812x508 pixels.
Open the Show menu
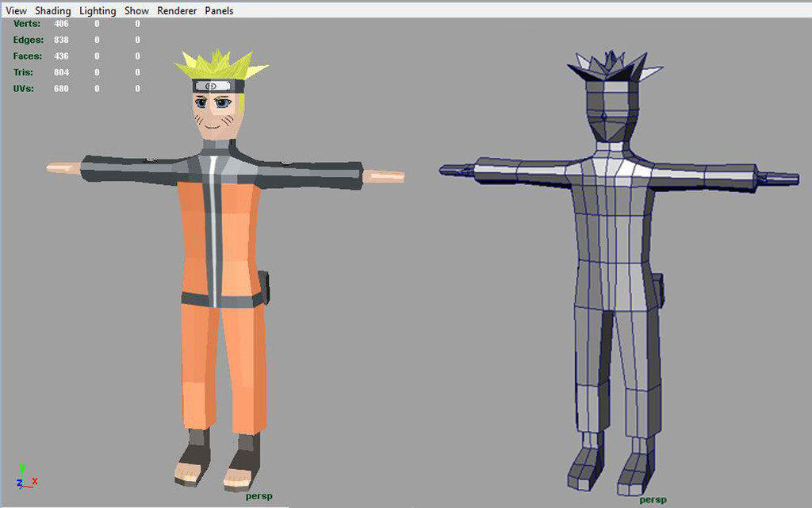[x=136, y=10]
